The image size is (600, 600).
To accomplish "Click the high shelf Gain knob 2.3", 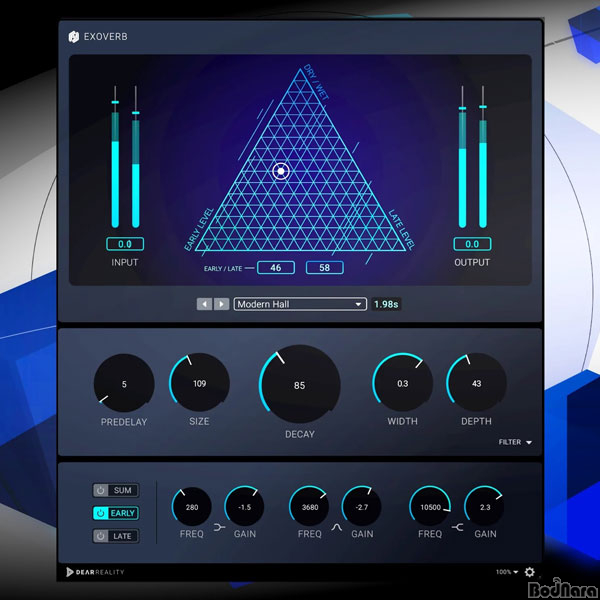I will coord(484,507).
